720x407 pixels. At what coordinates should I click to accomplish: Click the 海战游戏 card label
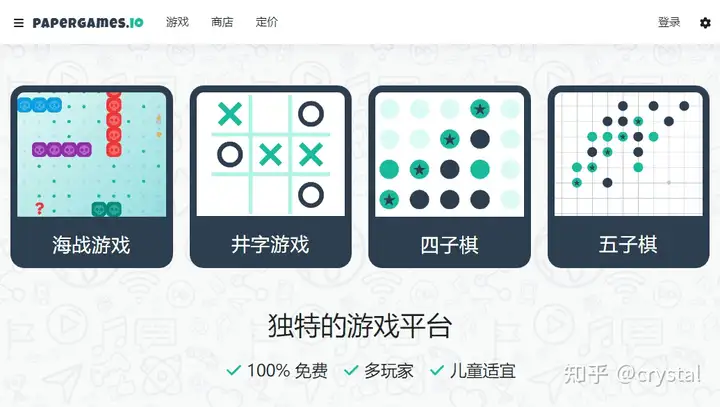(x=91, y=244)
